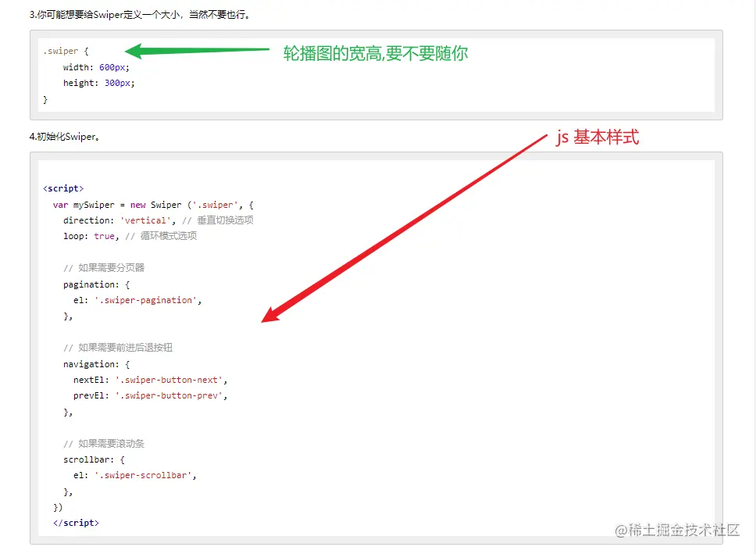Click the 'scrollbar: {' code line
Image resolution: width=756 pixels, height=554 pixels.
(94, 460)
